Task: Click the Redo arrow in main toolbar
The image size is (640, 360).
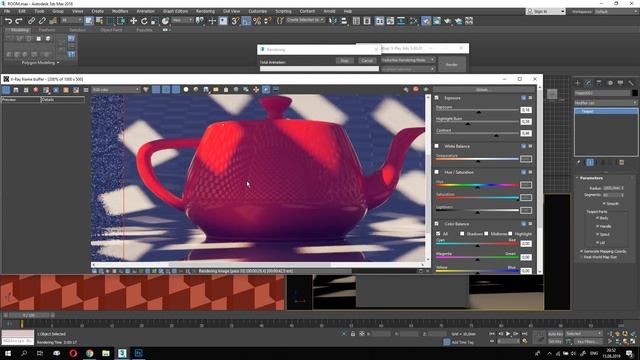Action: point(19,21)
